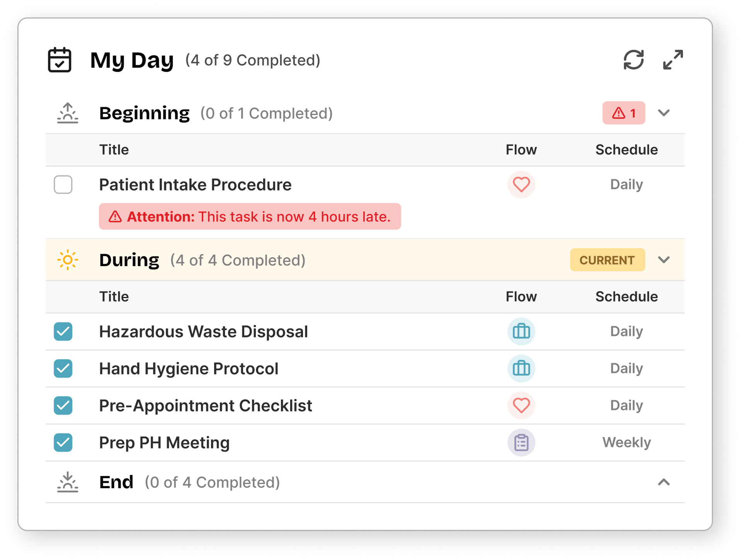Click the heart flow icon for Pre-Appointment Checklist
Viewport: 742px width, 560px height.
tap(521, 406)
